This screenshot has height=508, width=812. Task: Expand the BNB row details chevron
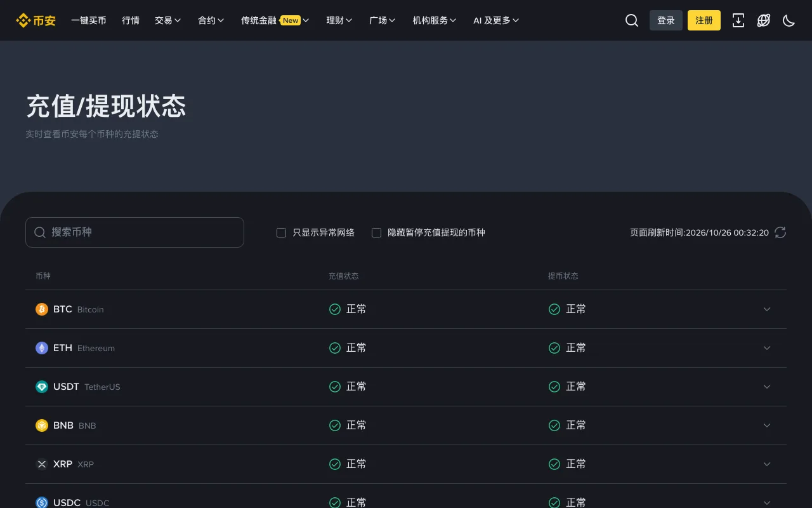pos(767,425)
